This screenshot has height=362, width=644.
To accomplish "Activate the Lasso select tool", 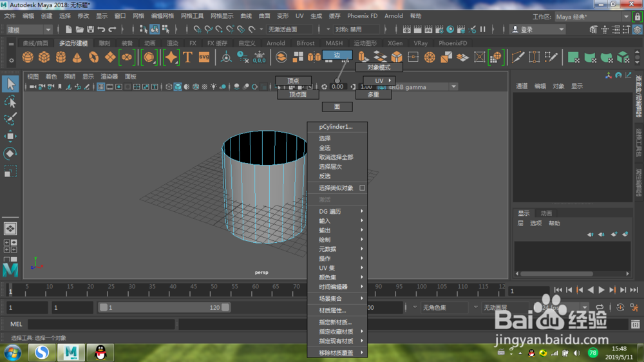I will pos(10,102).
